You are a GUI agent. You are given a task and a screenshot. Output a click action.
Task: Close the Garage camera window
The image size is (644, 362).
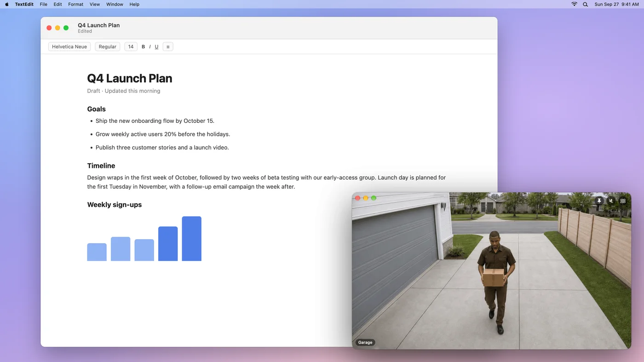coord(357,198)
